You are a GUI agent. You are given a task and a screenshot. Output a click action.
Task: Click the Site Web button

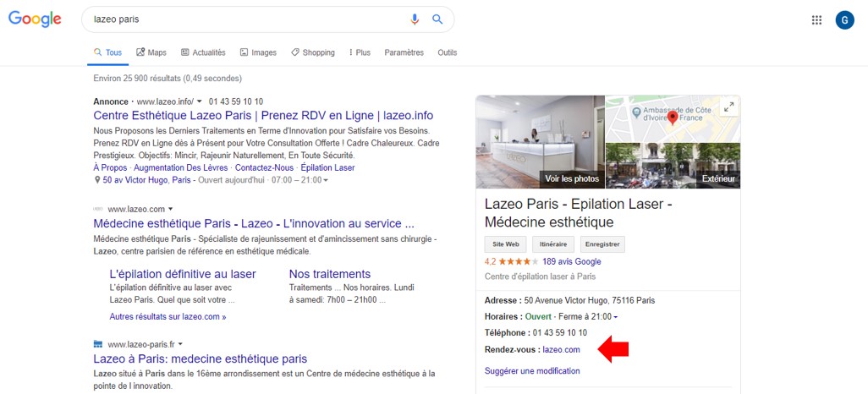pos(506,244)
